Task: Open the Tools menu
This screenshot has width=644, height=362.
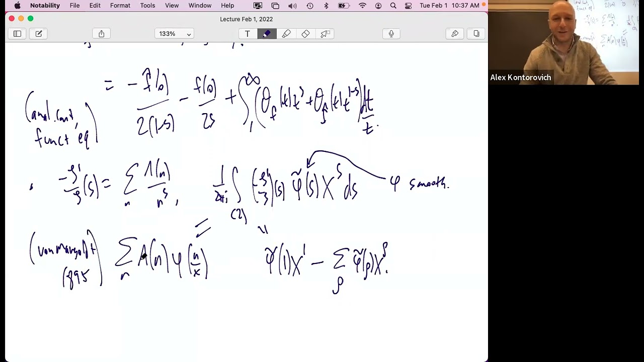Action: pyautogui.click(x=147, y=6)
